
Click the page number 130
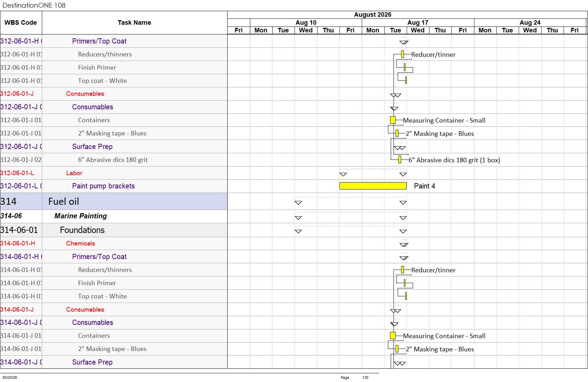pyautogui.click(x=365, y=377)
